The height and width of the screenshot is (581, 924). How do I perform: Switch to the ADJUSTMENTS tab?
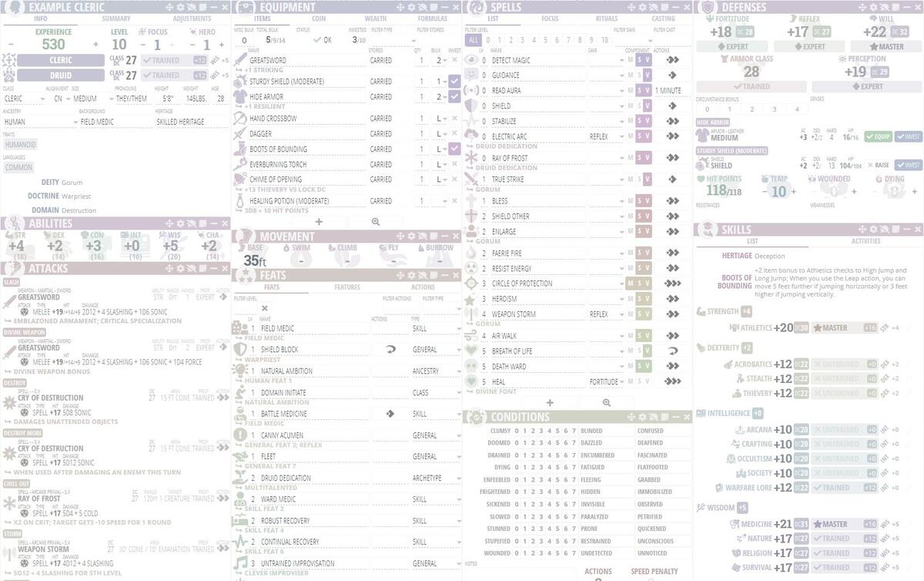pos(192,18)
